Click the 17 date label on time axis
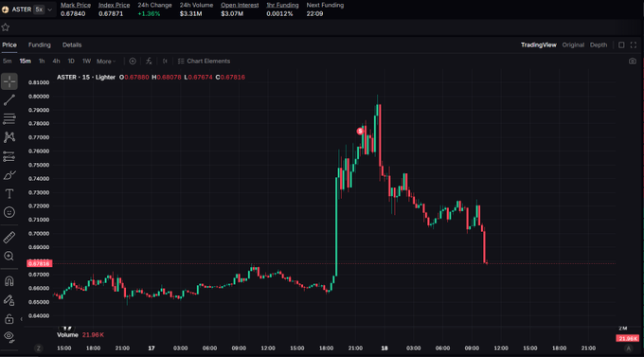Viewport: 644px width, 357px height. [152, 348]
